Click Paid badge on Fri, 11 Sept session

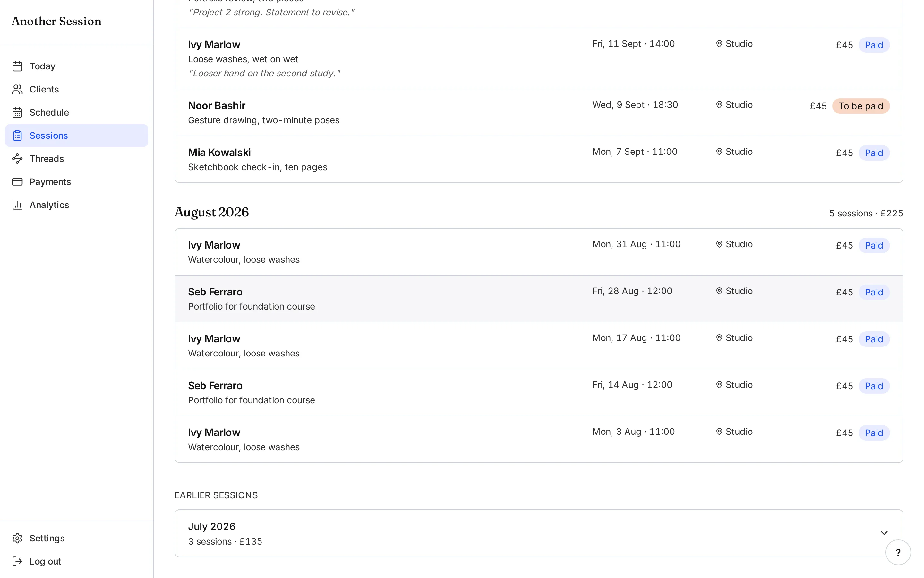[x=874, y=45]
